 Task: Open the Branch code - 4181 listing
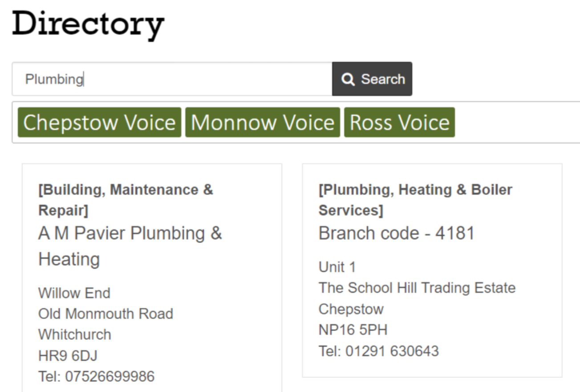point(397,233)
